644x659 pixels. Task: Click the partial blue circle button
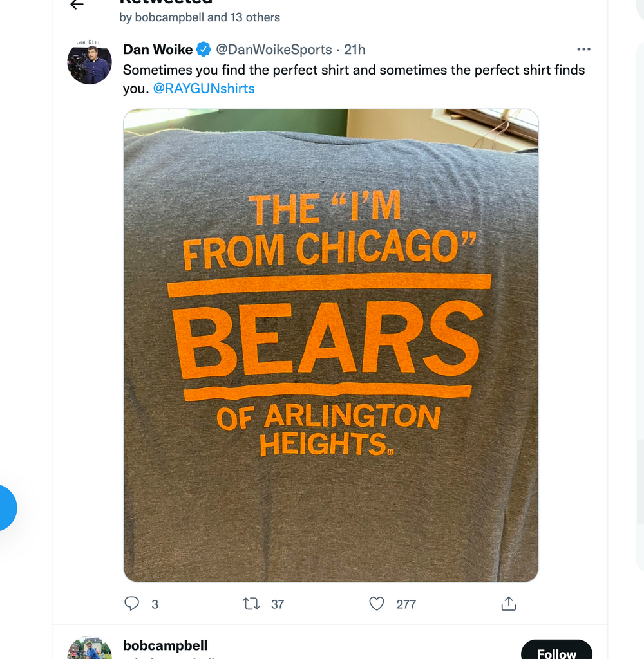pos(6,508)
